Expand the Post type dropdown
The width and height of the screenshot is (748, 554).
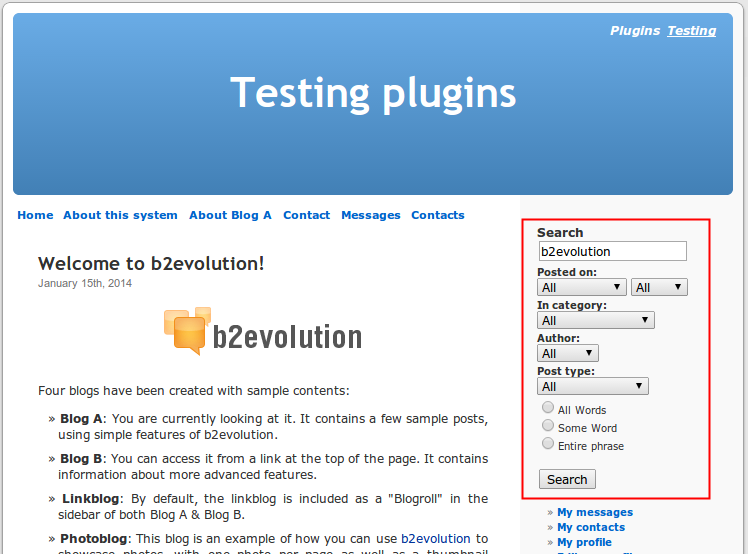(592, 386)
